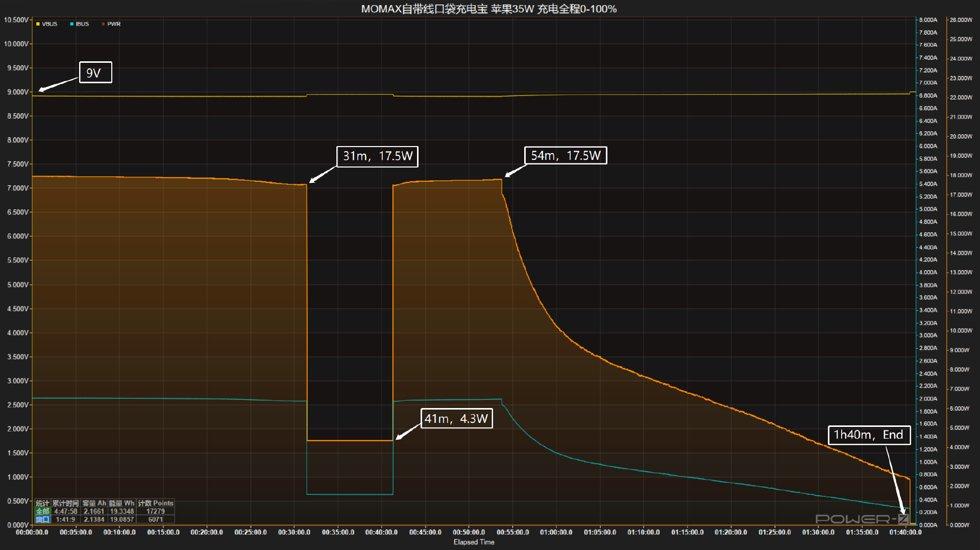Click the 0.000V voltage axis tick
Screen dimensions: 980x550
pos(17,525)
